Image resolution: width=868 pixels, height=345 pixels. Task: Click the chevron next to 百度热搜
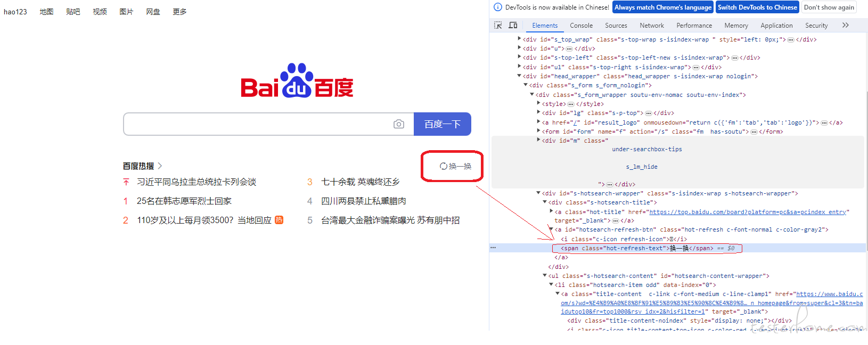[160, 166]
